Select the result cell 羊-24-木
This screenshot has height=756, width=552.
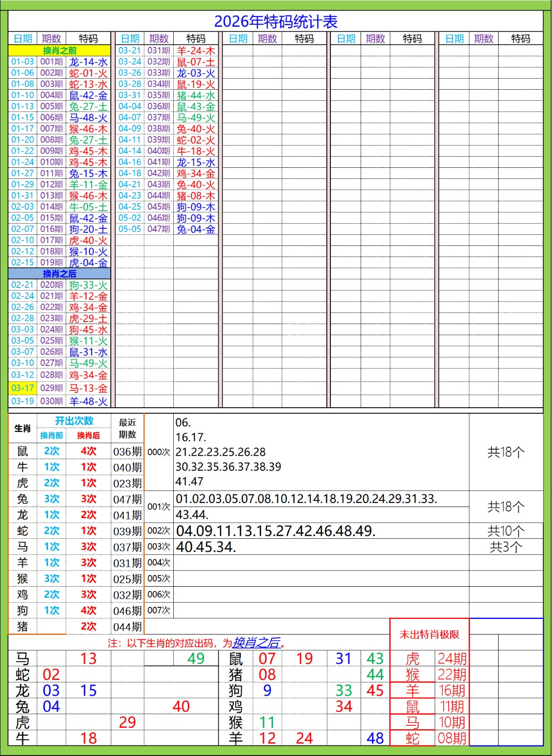(x=196, y=50)
